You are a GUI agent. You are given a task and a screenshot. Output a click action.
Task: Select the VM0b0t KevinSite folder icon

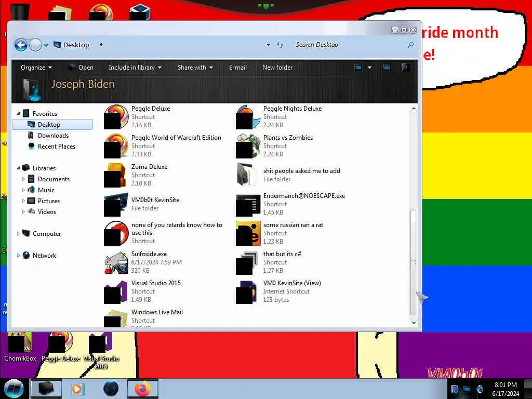tap(116, 204)
